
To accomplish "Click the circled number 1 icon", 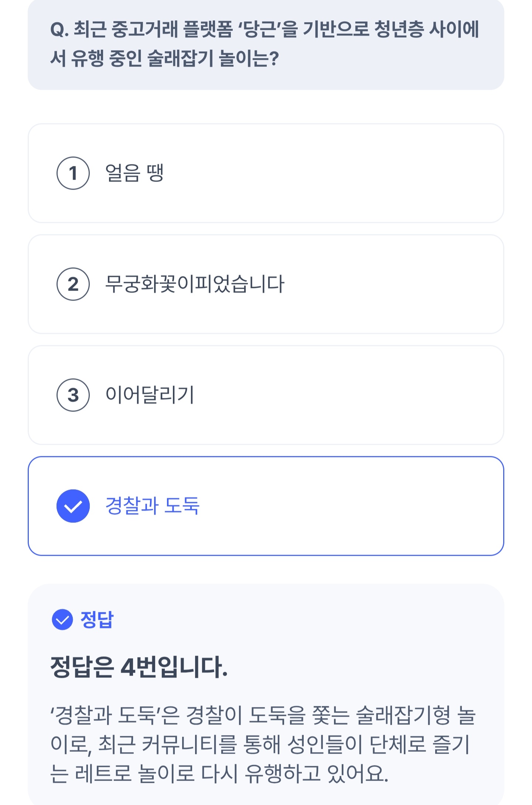I will [x=73, y=173].
